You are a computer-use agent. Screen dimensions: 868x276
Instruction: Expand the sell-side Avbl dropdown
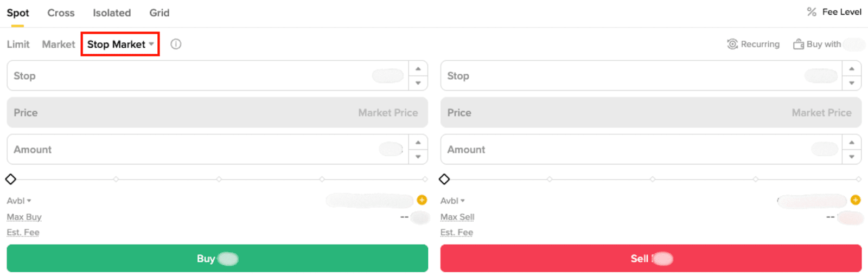pyautogui.click(x=463, y=201)
